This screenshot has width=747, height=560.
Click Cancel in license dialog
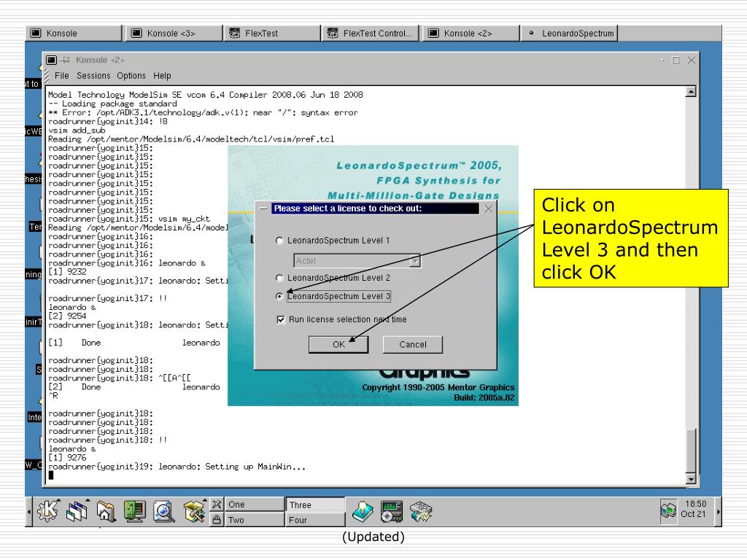(413, 345)
